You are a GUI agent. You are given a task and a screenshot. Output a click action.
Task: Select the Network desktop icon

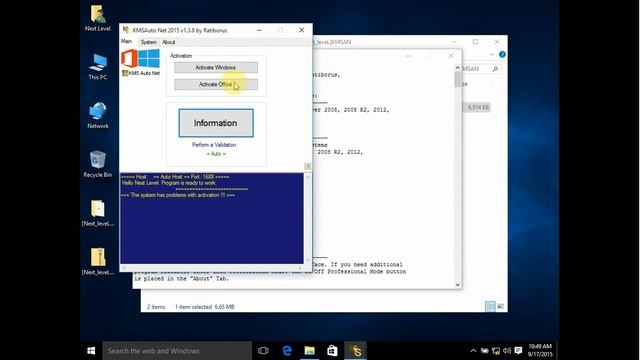98,116
